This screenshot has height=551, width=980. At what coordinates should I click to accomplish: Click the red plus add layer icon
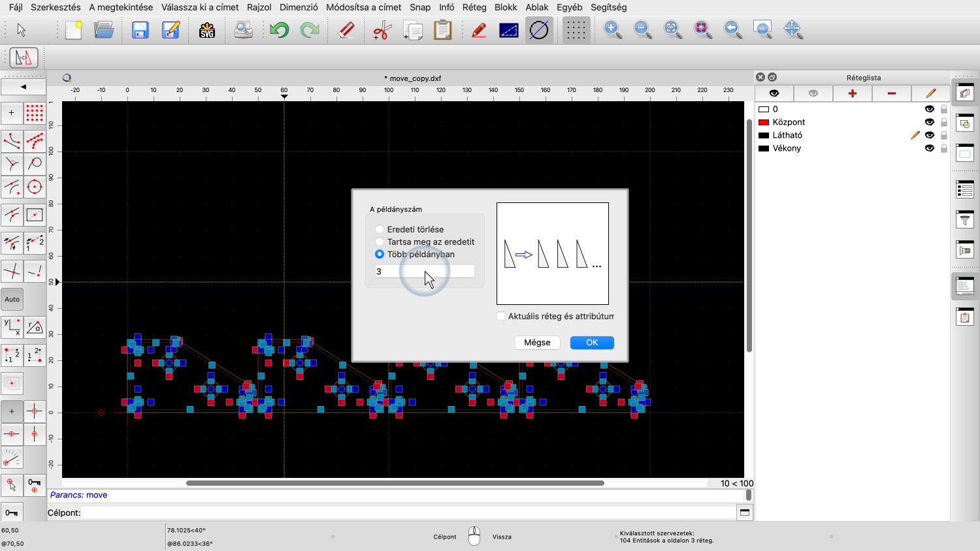(852, 93)
